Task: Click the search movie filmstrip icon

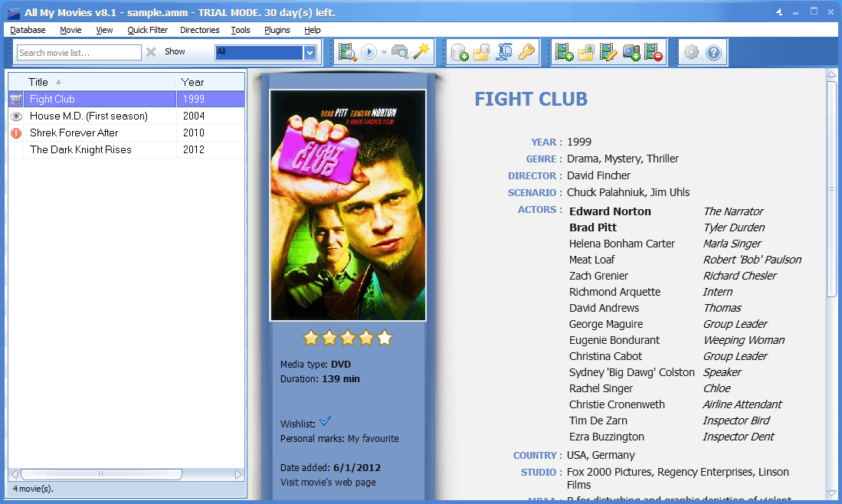Action: pos(347,52)
